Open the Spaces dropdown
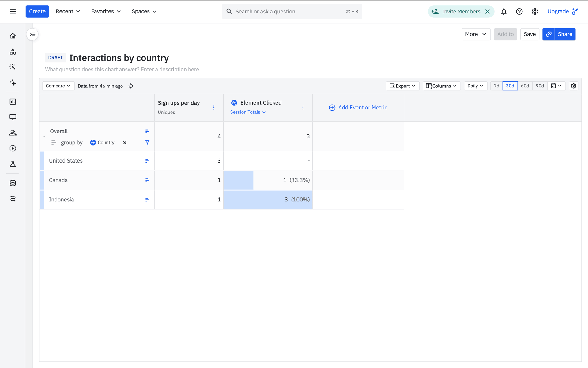This screenshot has width=588, height=368. (144, 12)
